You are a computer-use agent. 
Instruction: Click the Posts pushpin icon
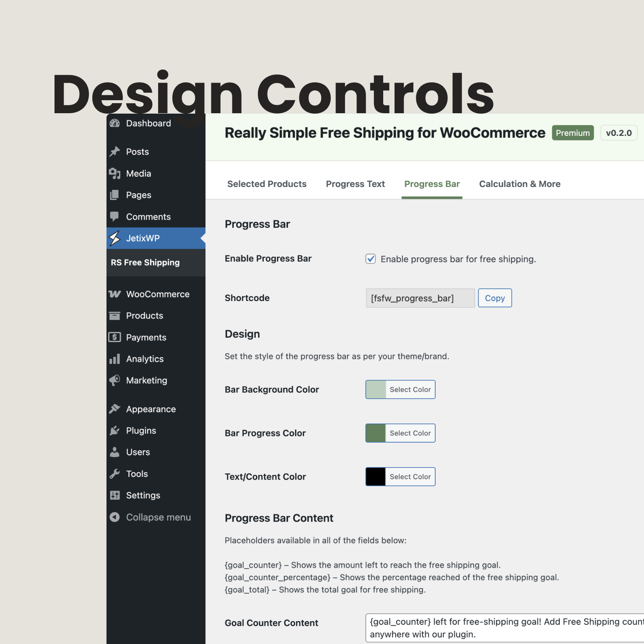coord(114,152)
